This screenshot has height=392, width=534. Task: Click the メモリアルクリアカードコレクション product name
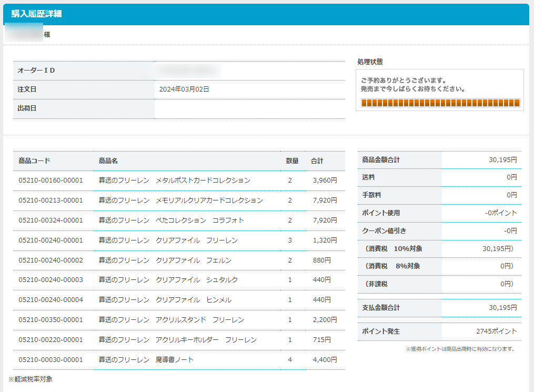point(209,200)
